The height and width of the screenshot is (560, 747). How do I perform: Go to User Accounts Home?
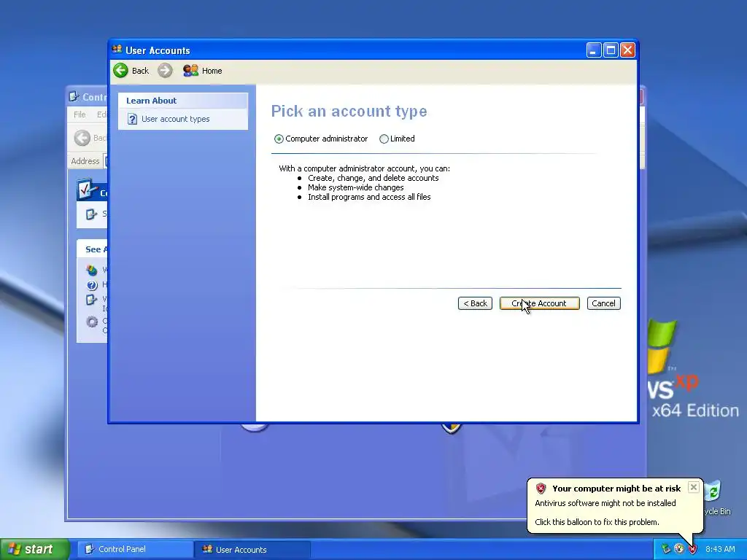click(x=203, y=71)
